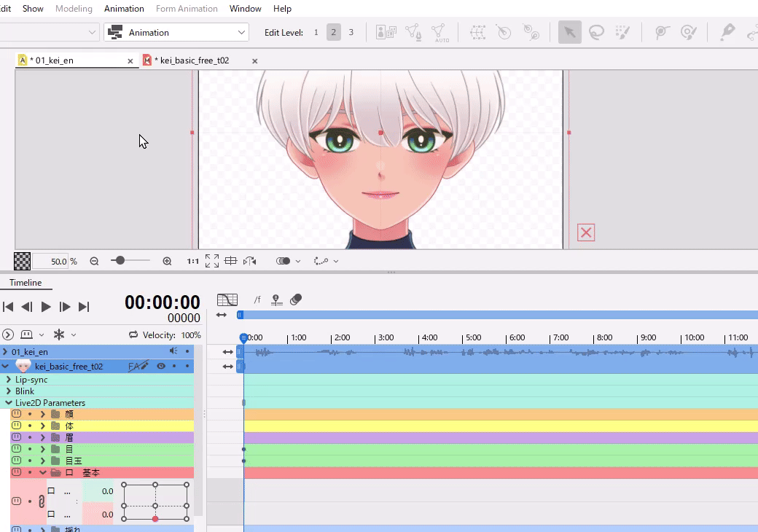
Task: Click the canvas grid alignment icon
Action: click(230, 261)
